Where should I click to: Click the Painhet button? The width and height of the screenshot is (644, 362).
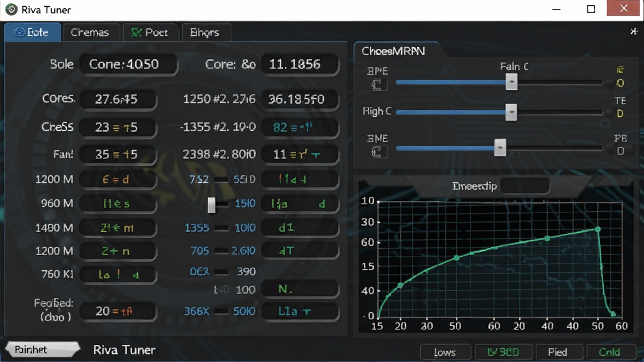42,349
